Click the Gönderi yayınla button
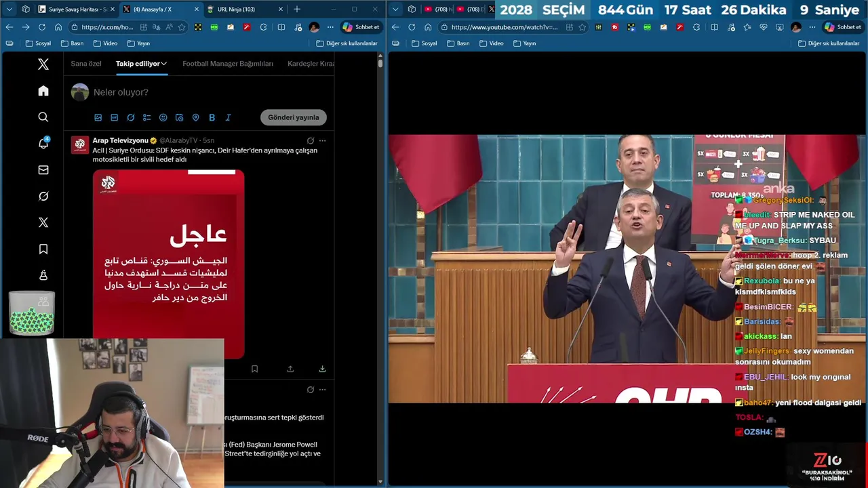868x488 pixels. click(x=293, y=117)
